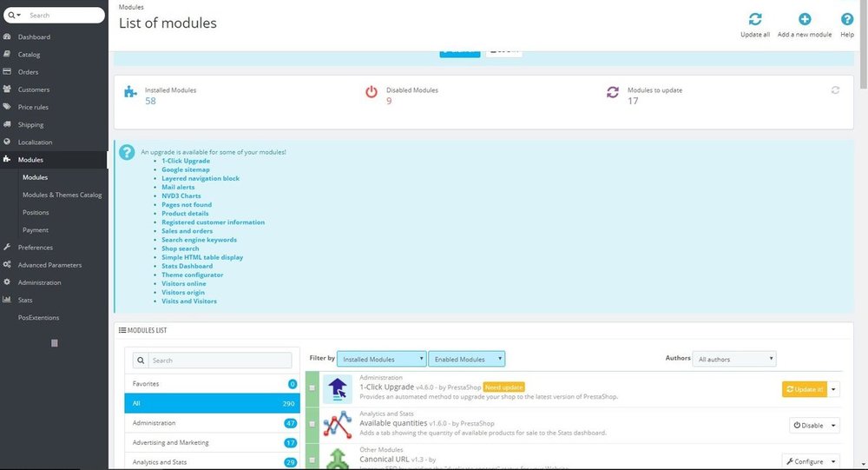Click the magnifier icon in top search

12,16
